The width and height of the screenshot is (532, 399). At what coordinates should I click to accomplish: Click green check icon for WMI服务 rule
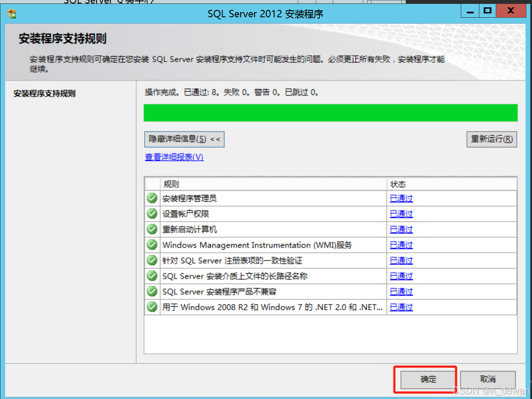(152, 245)
